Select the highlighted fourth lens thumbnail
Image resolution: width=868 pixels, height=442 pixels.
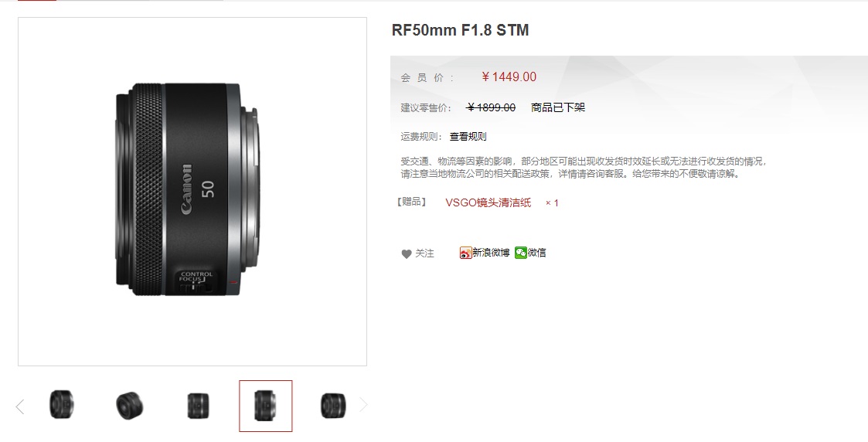pos(266,406)
